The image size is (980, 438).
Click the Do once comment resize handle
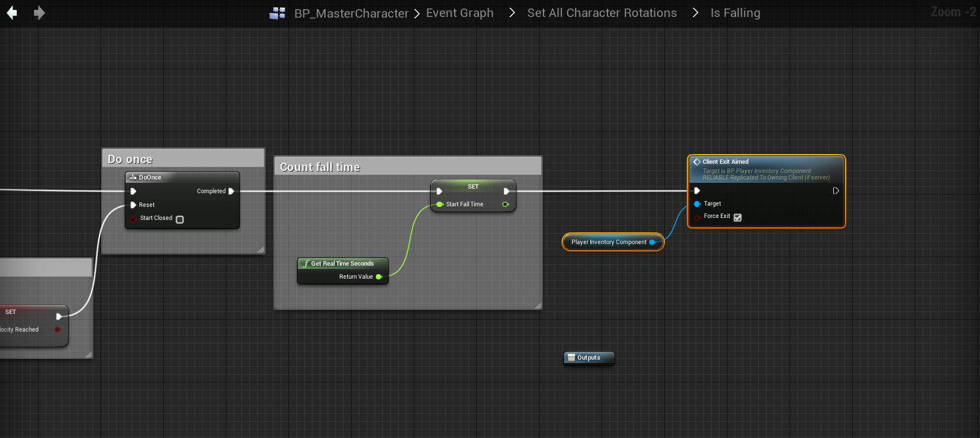(260, 249)
